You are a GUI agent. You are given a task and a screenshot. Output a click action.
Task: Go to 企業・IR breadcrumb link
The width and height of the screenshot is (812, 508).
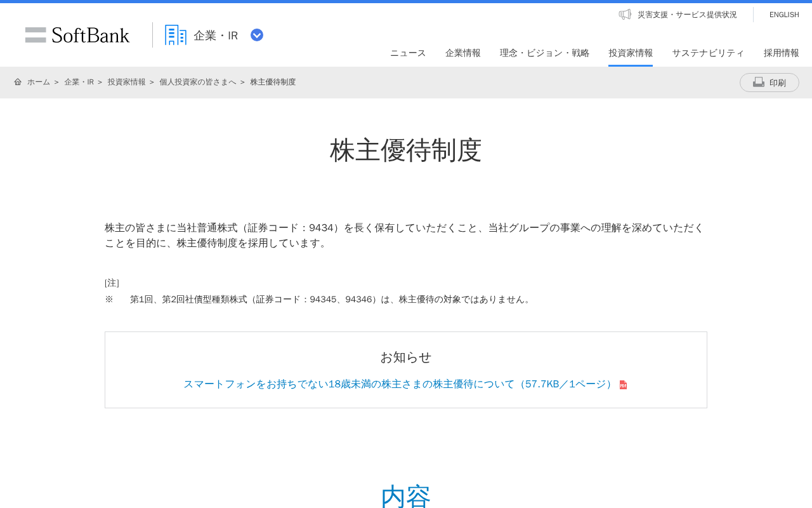click(79, 82)
